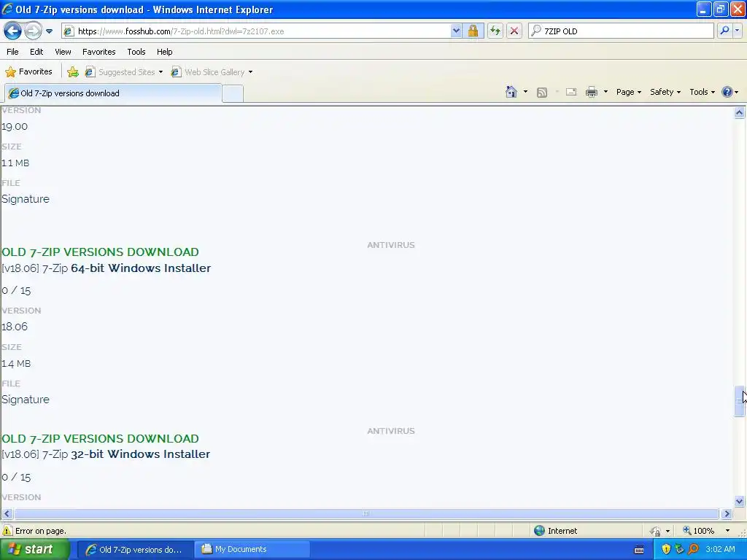Click the vertical scrollbar up arrow
This screenshot has height=560, width=747.
point(739,113)
